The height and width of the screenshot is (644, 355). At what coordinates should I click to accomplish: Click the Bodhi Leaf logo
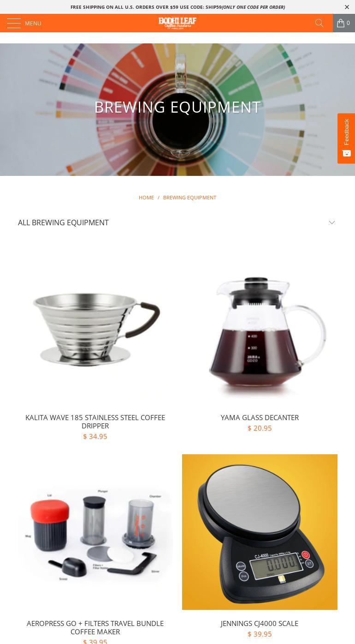(x=177, y=23)
